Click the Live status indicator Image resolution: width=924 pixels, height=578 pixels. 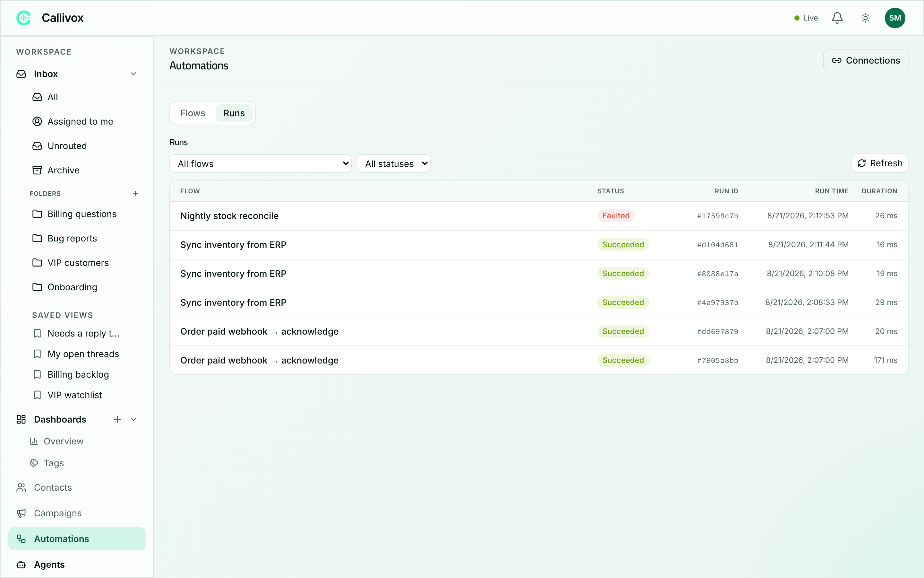[x=806, y=18]
